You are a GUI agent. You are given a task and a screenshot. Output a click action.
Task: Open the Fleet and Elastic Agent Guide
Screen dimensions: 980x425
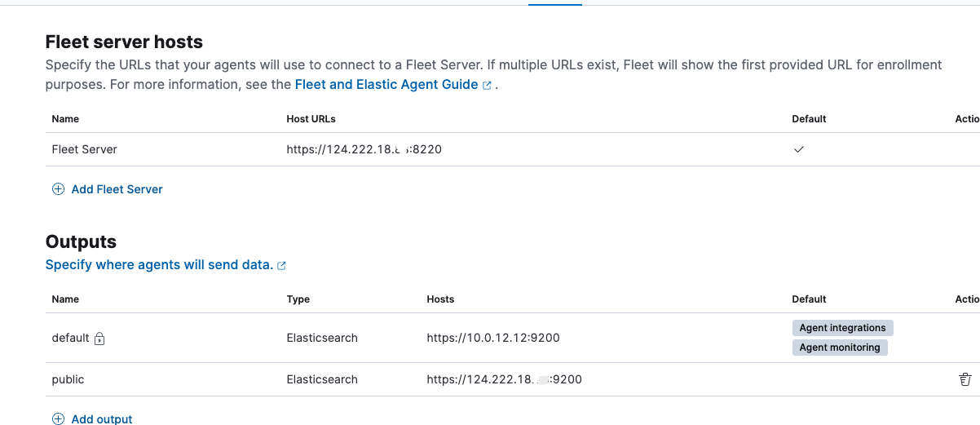pyautogui.click(x=386, y=84)
